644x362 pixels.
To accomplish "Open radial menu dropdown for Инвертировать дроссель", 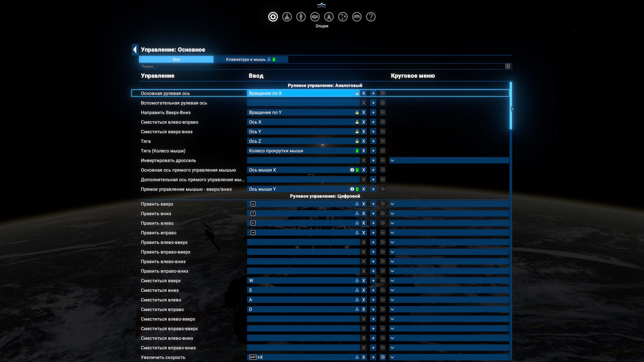I will click(449, 160).
